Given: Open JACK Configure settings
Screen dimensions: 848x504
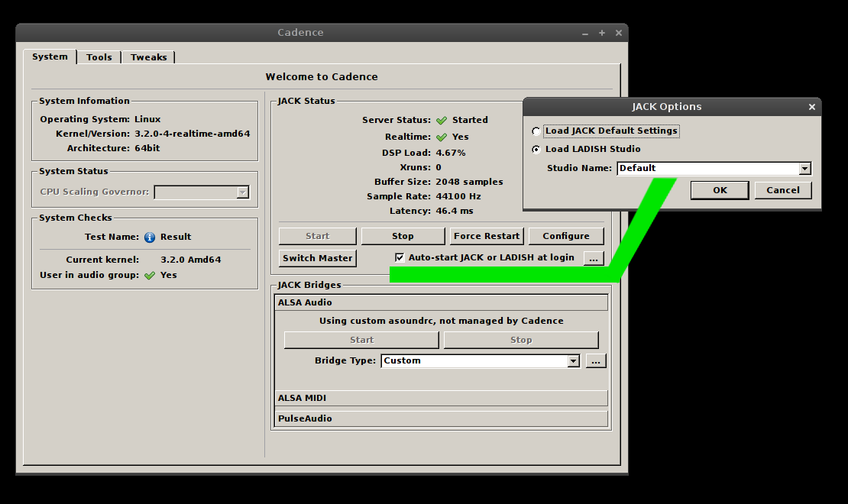Looking at the screenshot, I should pyautogui.click(x=566, y=236).
